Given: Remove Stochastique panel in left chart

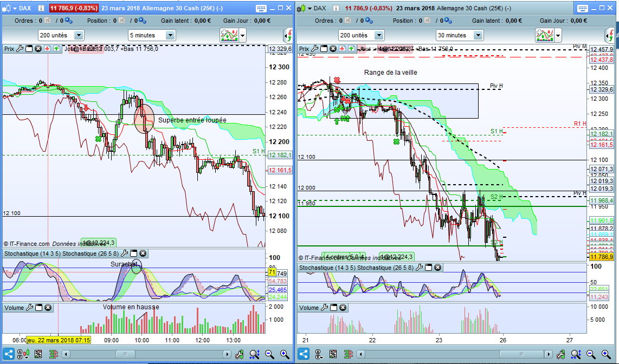Looking at the screenshot, I should 143,253.
